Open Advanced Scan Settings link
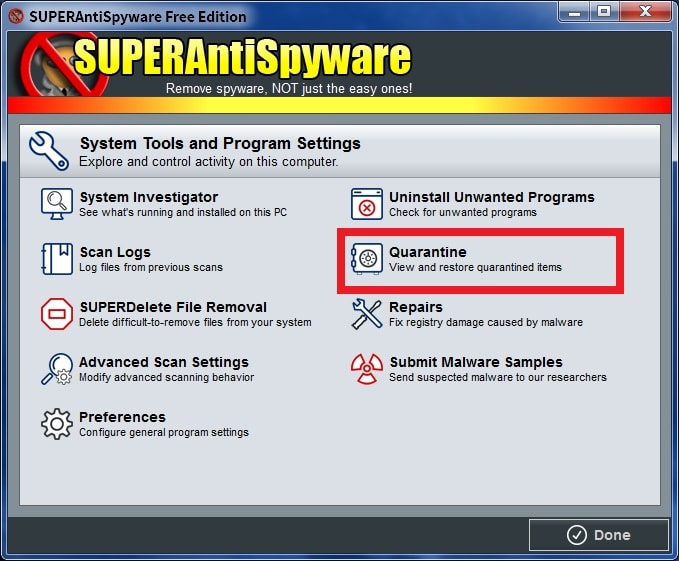 pyautogui.click(x=164, y=362)
